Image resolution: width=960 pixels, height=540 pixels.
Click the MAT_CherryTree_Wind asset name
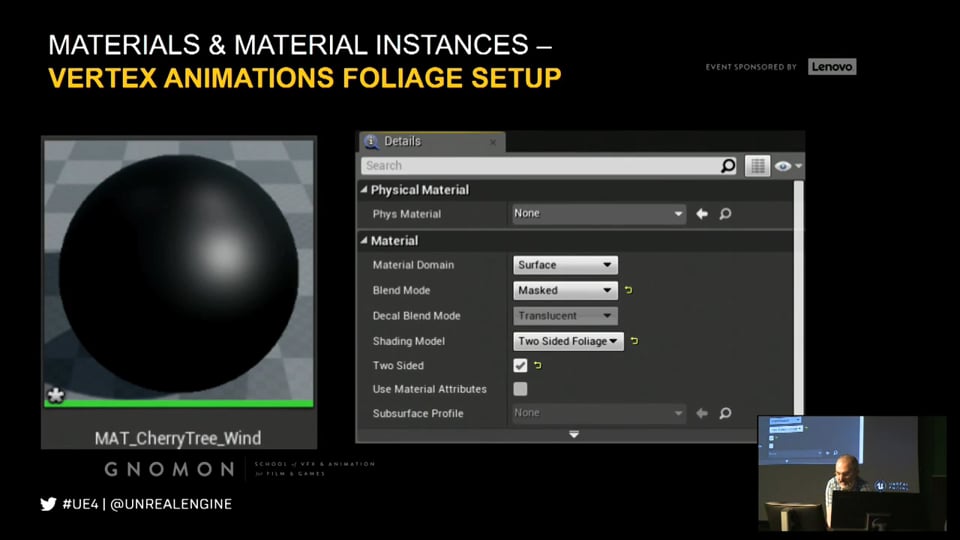178,438
